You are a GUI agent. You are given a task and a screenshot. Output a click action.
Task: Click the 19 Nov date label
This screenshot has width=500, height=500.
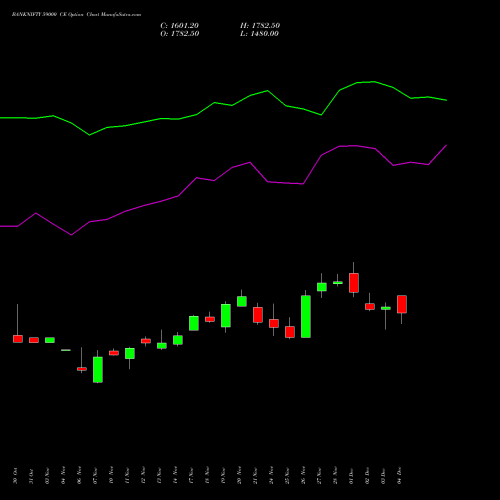coord(223,476)
